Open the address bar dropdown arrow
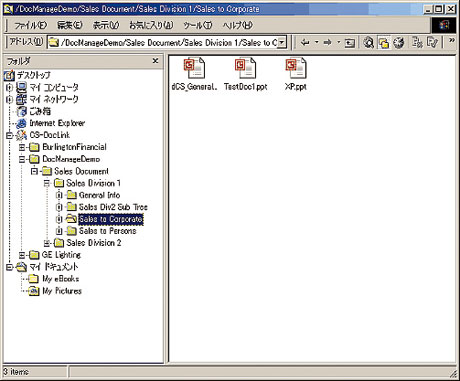Screen dimensions: 460x381 282,43
